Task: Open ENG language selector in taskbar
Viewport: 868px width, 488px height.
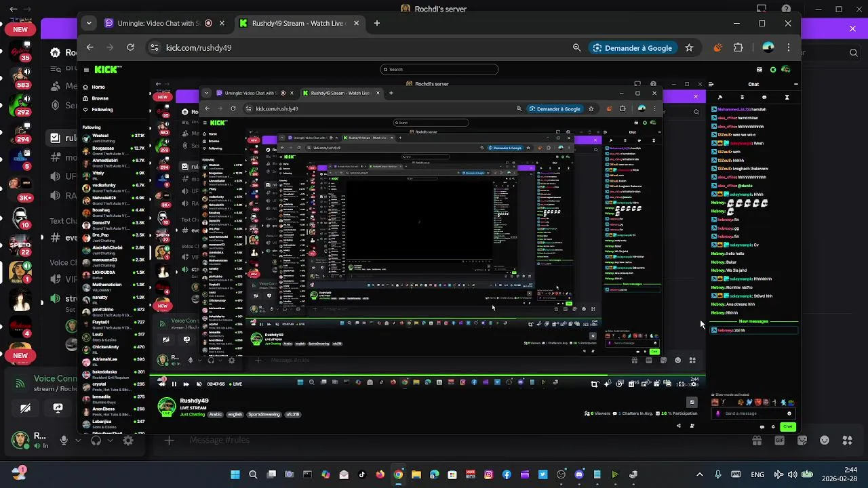Action: [757, 474]
